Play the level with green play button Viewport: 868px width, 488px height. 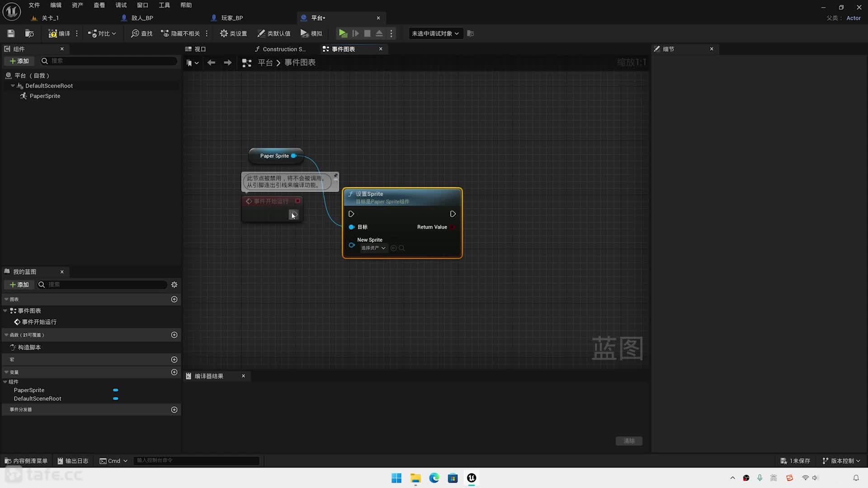tap(343, 33)
